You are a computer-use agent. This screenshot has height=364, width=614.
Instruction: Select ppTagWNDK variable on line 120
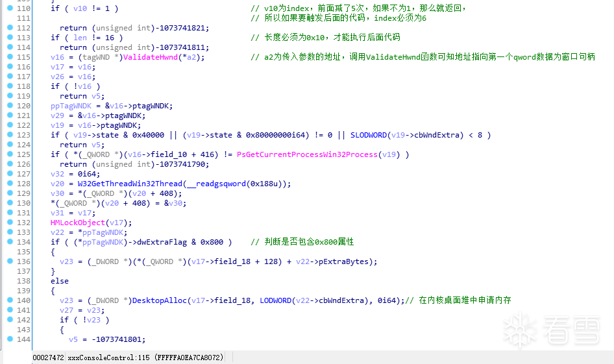point(71,106)
